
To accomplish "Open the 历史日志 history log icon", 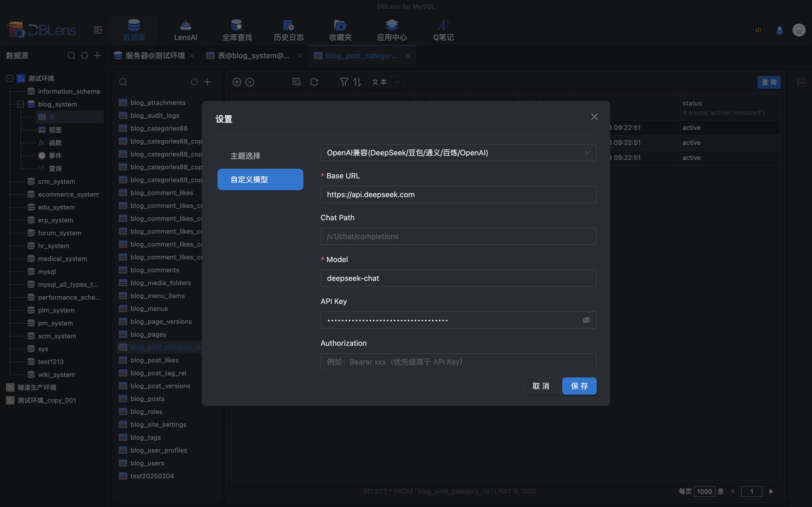I will click(x=289, y=30).
